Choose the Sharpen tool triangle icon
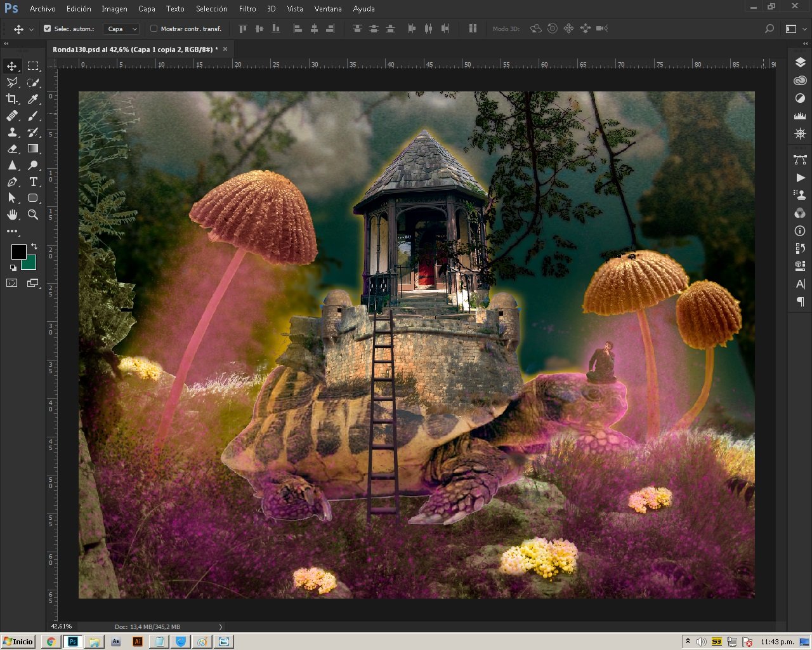The image size is (812, 650). [x=12, y=165]
